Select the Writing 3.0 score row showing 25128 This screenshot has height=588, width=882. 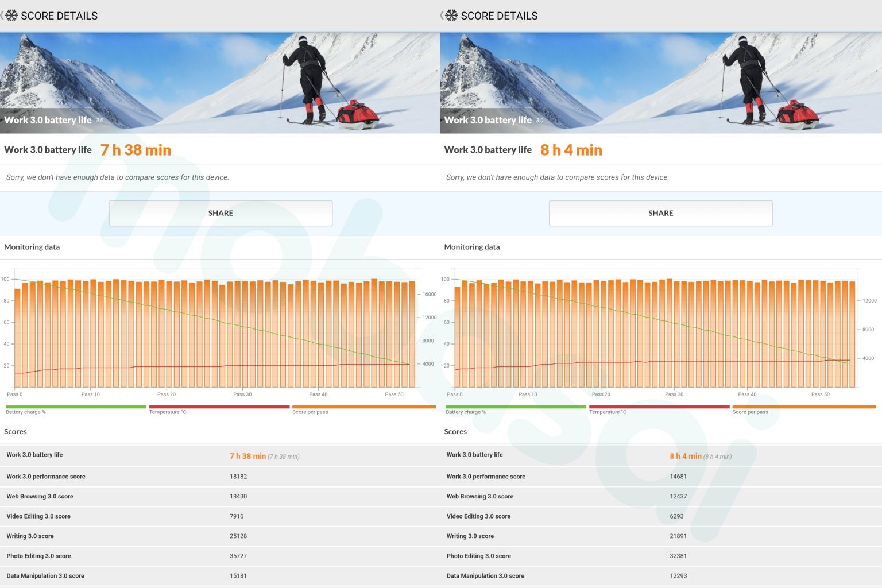[220, 536]
